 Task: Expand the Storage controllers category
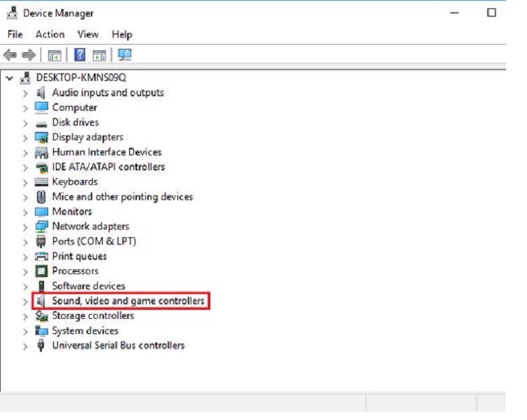[x=25, y=316]
